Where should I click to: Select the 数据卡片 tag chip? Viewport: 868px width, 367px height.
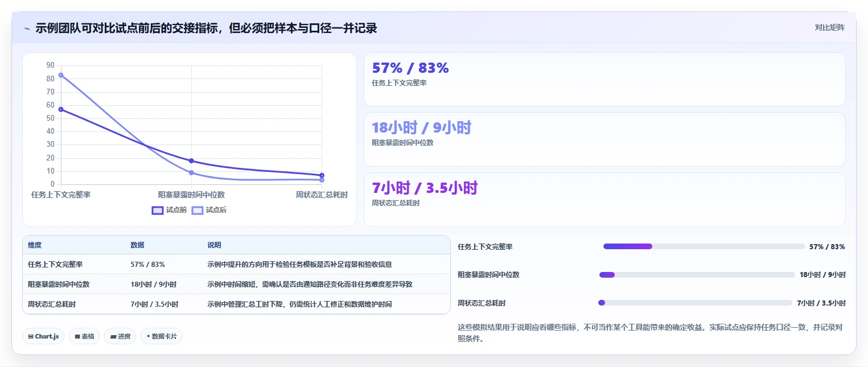tap(162, 336)
